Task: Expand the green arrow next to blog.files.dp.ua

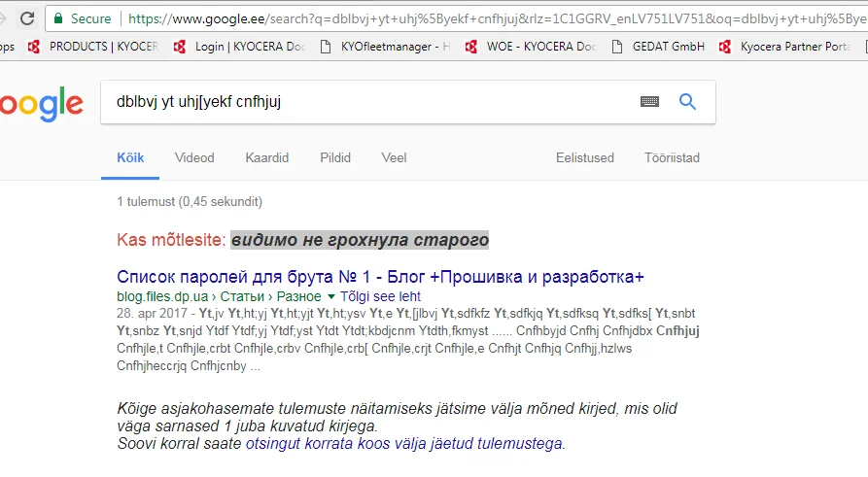Action: (x=331, y=296)
